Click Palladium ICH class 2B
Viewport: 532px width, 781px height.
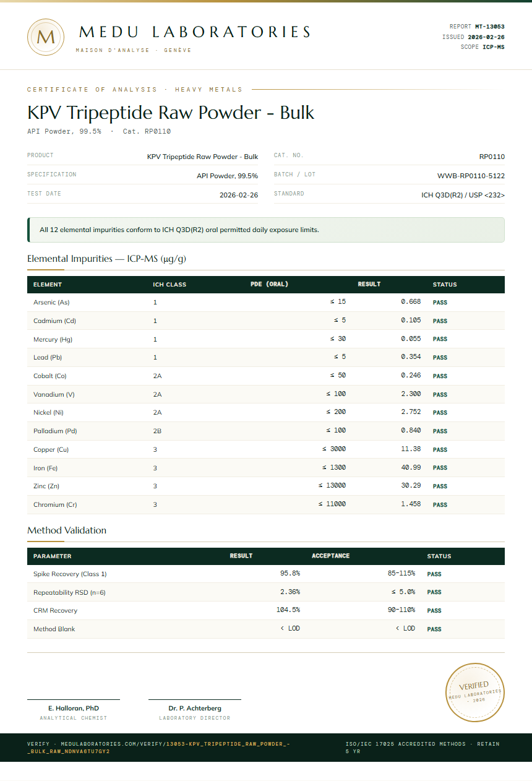click(157, 431)
